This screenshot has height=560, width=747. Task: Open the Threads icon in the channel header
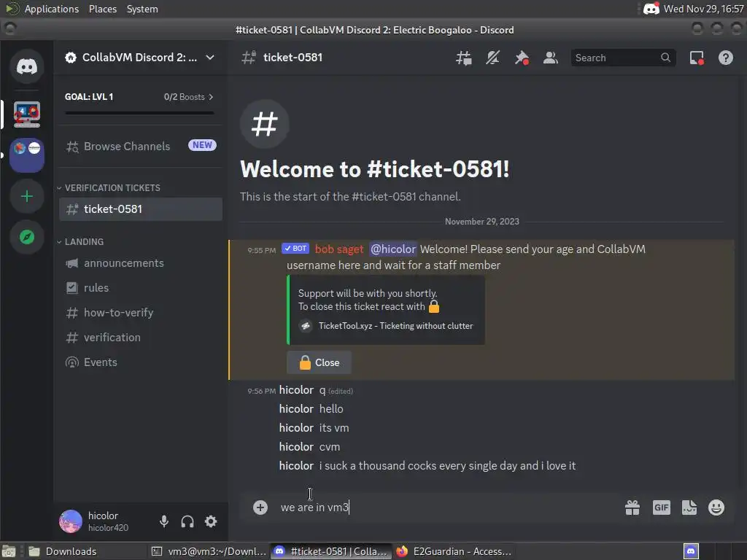point(463,58)
